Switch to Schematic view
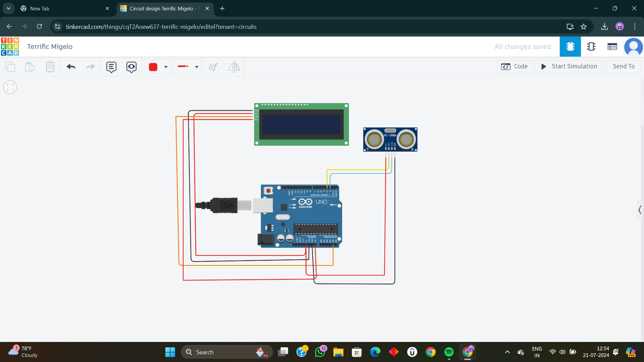Screen dimensions: 644x362 pos(591,46)
